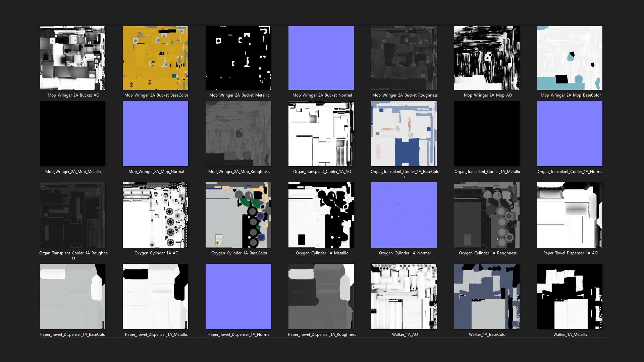Image resolution: width=644 pixels, height=362 pixels.
Task: Select the Mop_Wringer_2A_Mop_Roughness gray texture
Action: [x=238, y=133]
